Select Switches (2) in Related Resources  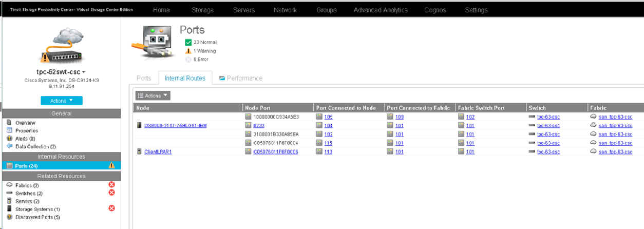click(29, 193)
